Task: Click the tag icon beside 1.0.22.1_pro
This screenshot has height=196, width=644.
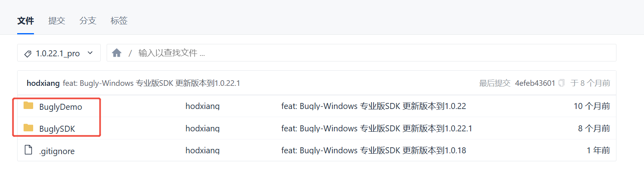Action: [28, 54]
